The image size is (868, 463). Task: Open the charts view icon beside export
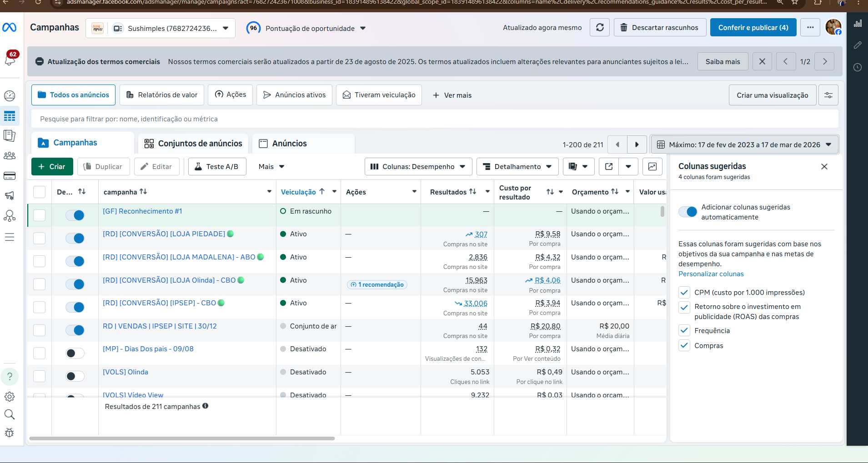(653, 166)
